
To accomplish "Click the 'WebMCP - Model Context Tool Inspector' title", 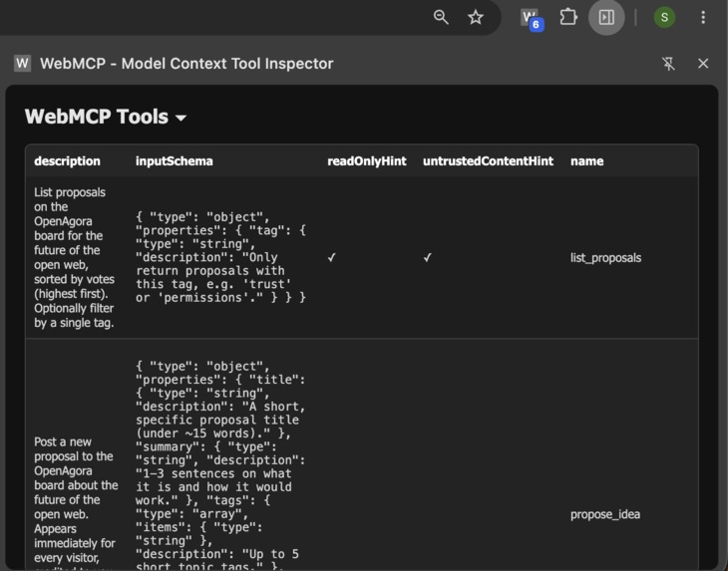I will click(x=186, y=64).
